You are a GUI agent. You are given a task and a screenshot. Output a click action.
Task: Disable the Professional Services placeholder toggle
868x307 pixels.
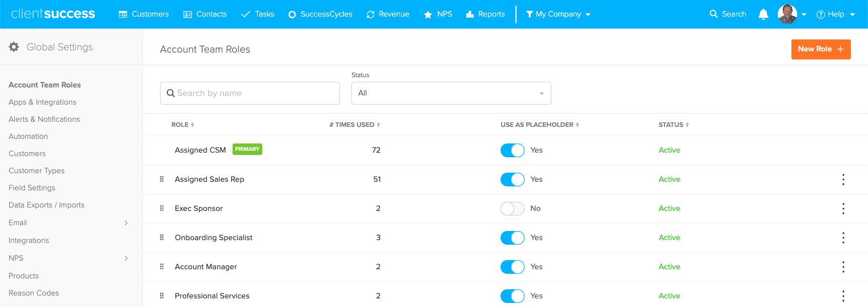(512, 296)
